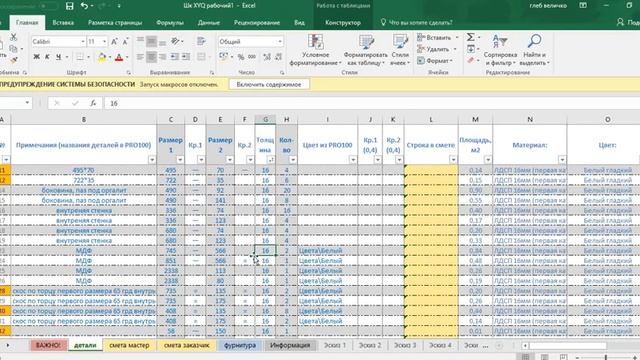Screen dimensions: 640x360
Task: Cut the selection with the scissors icon
Action: tap(13, 37)
